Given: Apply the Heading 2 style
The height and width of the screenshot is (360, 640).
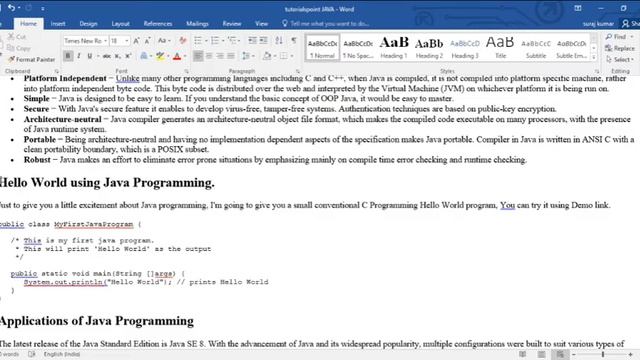Looking at the screenshot, I should [429, 47].
